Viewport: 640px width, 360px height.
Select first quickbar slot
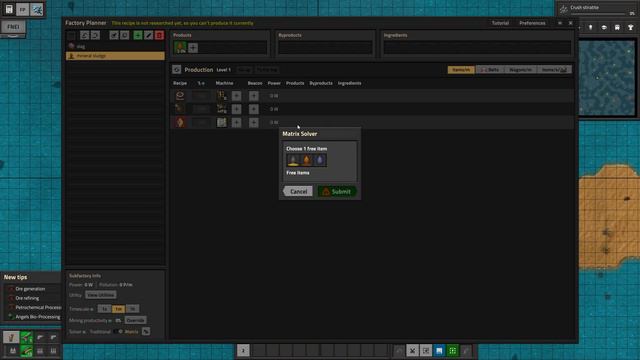click(260, 350)
